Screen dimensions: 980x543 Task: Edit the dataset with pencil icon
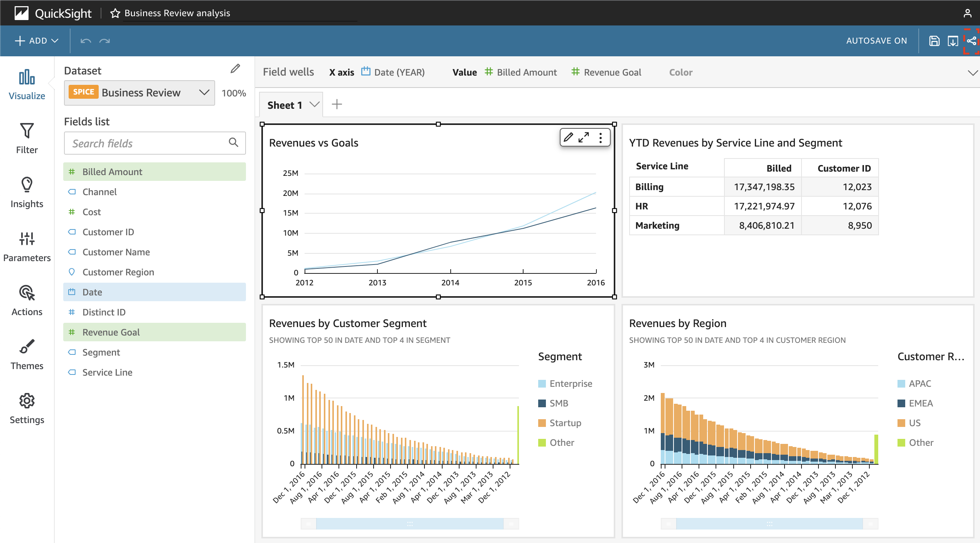click(235, 69)
